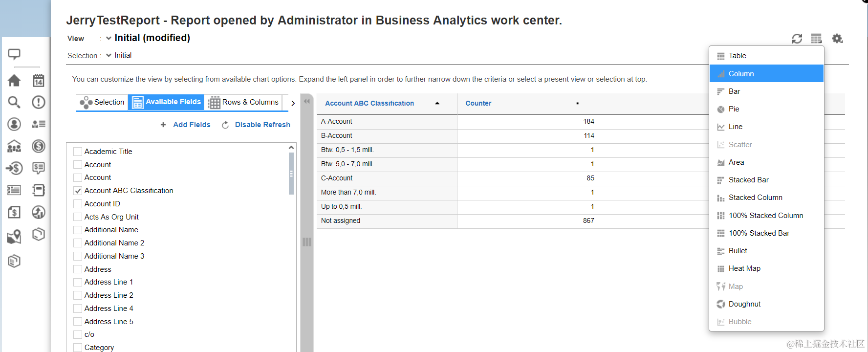Image resolution: width=868 pixels, height=352 pixels.
Task: Click the map pin icon in the sidebar
Action: click(14, 237)
